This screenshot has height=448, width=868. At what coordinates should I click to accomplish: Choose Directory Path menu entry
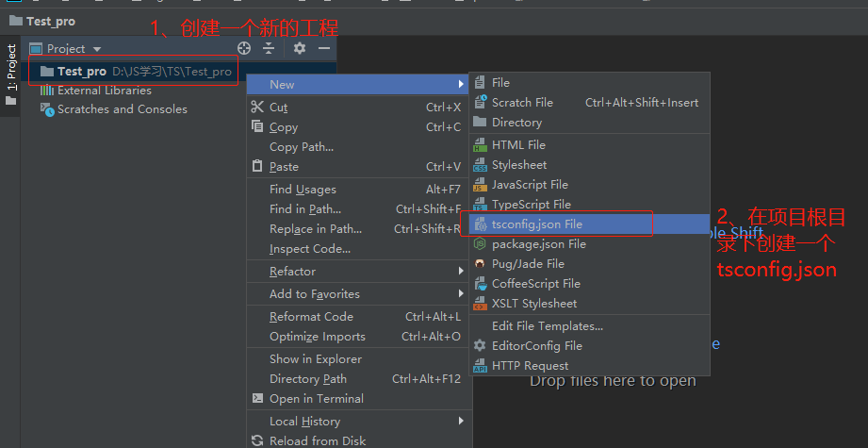coord(357,379)
